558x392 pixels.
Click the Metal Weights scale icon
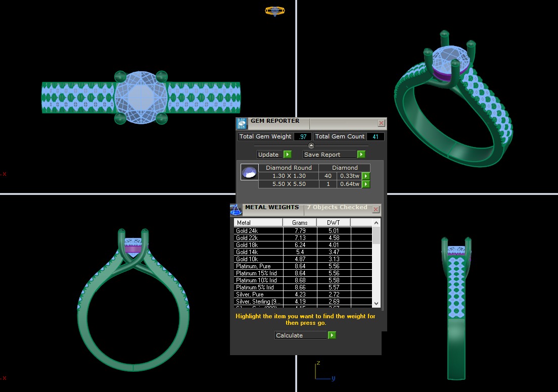(236, 209)
